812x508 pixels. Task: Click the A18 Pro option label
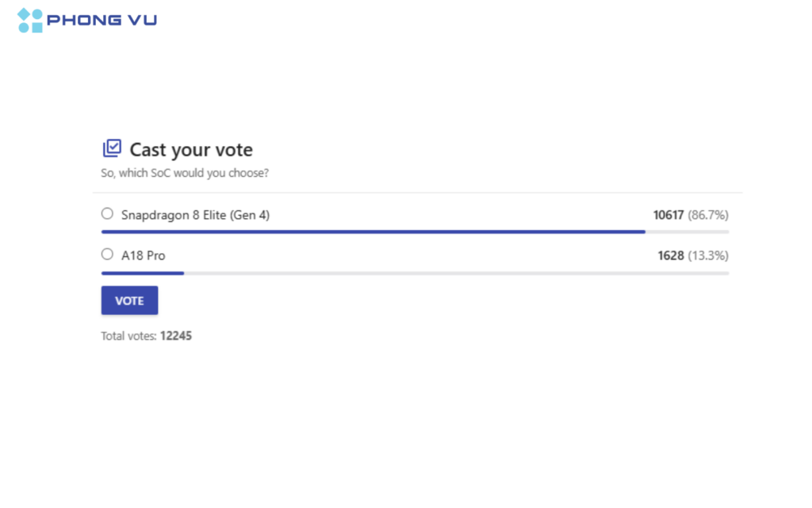point(144,256)
